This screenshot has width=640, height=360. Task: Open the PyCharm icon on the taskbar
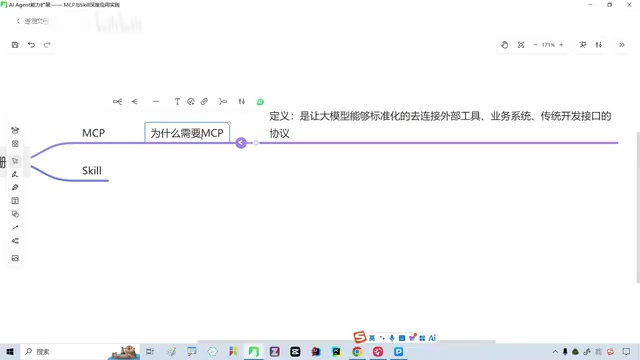tap(336, 351)
